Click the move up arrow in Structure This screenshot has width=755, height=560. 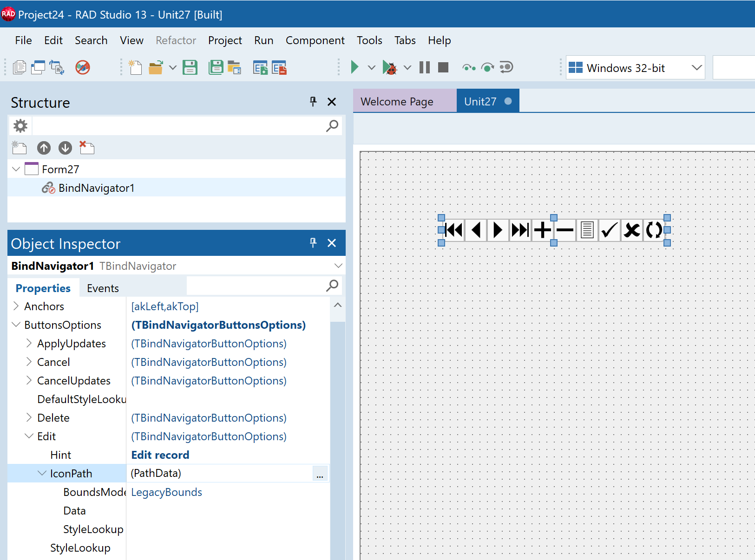[x=44, y=148]
